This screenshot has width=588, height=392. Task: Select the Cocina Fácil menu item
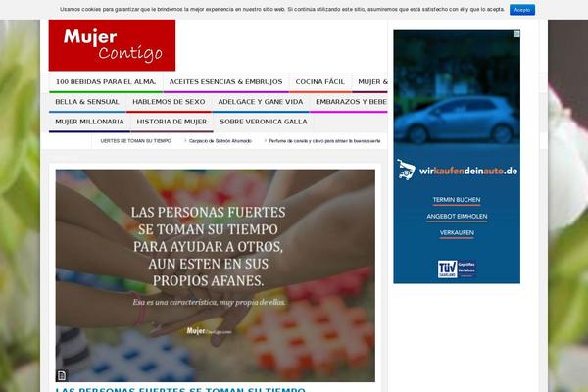point(319,81)
